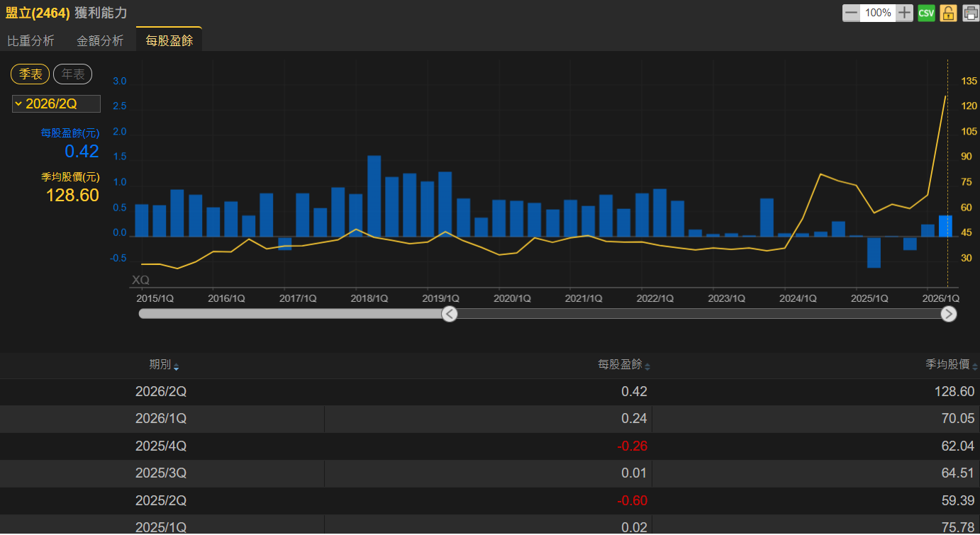The height and width of the screenshot is (535, 980).
Task: Sort table by 期別 column
Action: (x=164, y=365)
